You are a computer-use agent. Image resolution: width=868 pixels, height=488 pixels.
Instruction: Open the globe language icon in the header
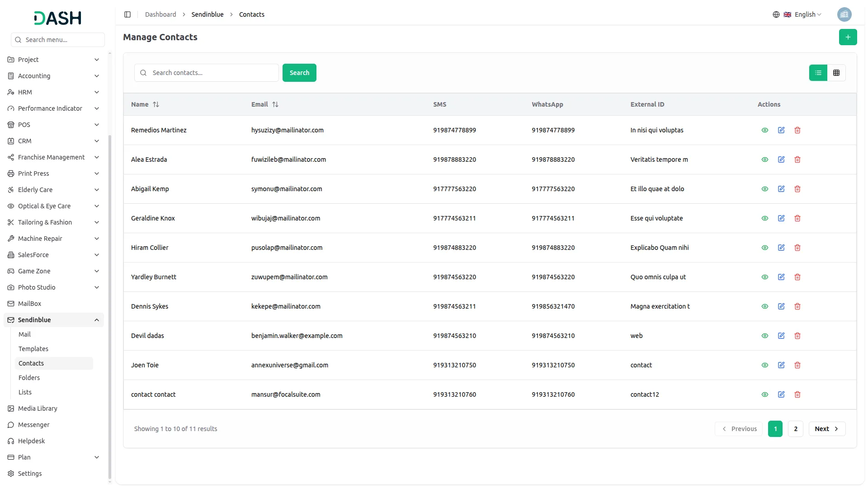pos(776,14)
